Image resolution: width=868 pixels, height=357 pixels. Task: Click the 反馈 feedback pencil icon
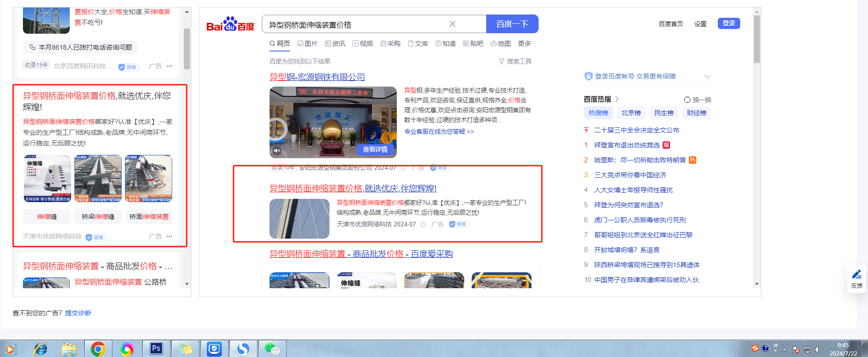[857, 274]
